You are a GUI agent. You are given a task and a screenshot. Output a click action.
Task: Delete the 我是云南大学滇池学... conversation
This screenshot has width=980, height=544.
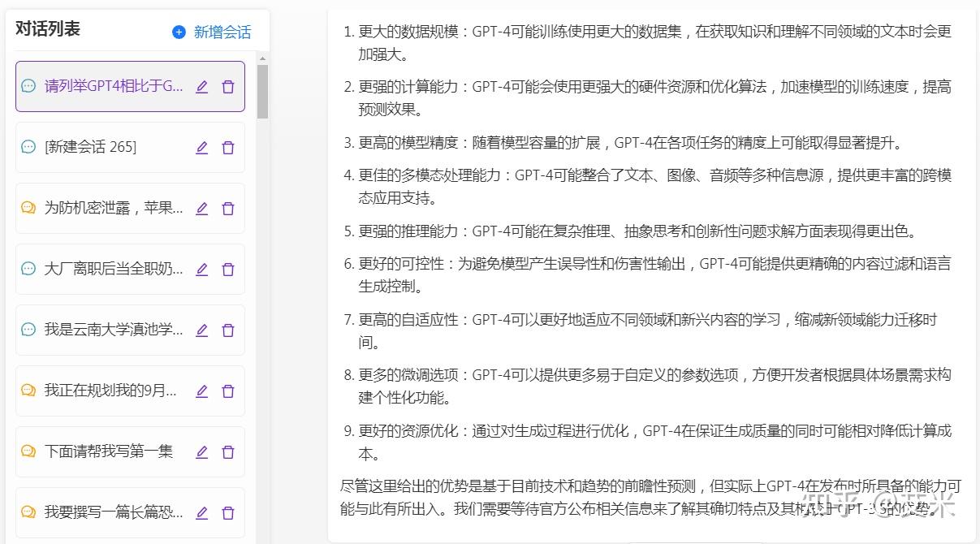click(x=228, y=330)
